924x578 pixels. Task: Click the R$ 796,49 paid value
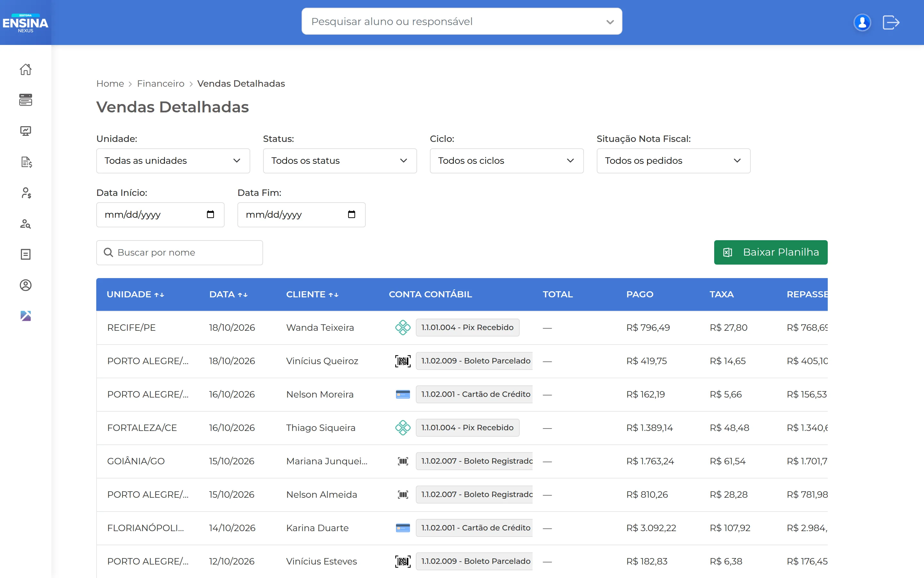(648, 328)
